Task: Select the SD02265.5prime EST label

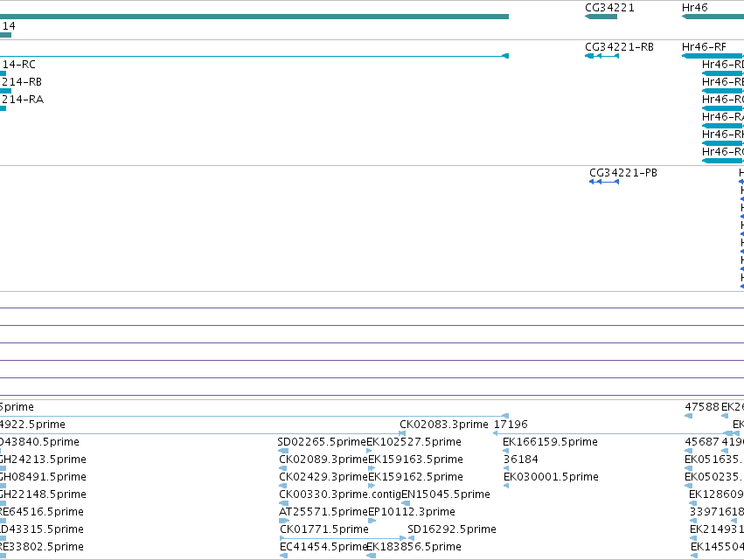Action: pos(322,442)
